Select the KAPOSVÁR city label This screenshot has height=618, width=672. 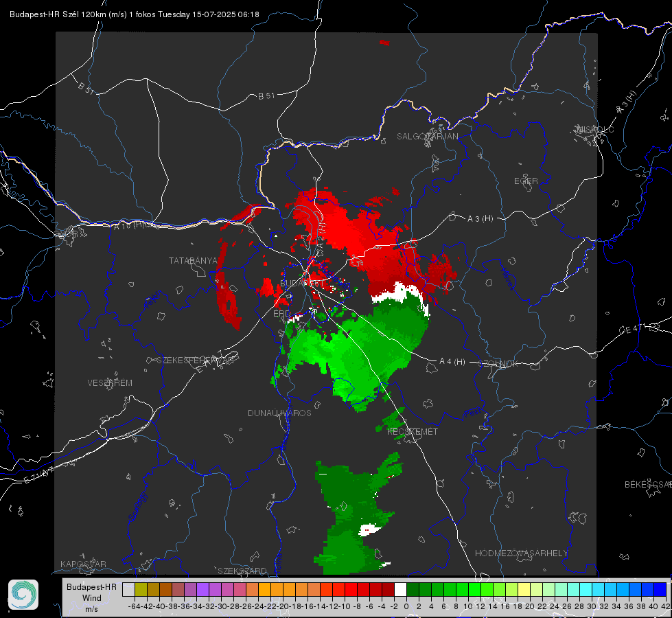coord(83,564)
